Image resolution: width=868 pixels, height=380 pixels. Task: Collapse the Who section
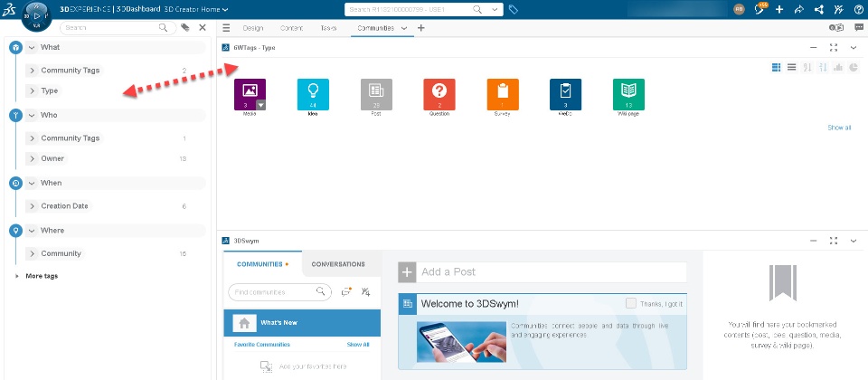point(32,115)
